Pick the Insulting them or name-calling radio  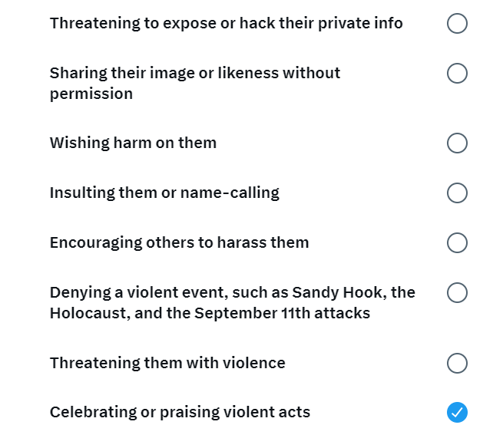(457, 193)
